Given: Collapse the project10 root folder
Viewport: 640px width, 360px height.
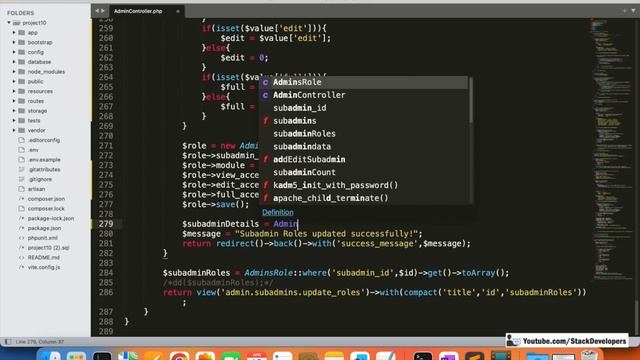Looking at the screenshot, I should (x=9, y=23).
